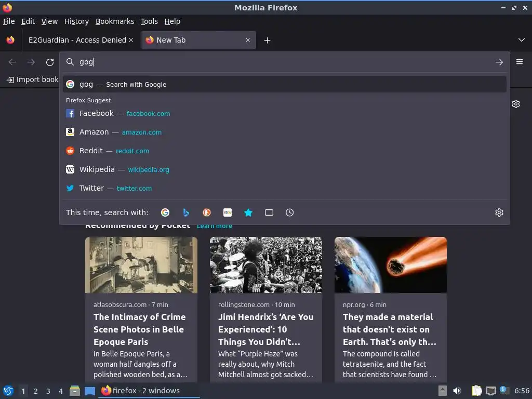Open the network connection tray icon
532x399 pixels.
point(490,391)
